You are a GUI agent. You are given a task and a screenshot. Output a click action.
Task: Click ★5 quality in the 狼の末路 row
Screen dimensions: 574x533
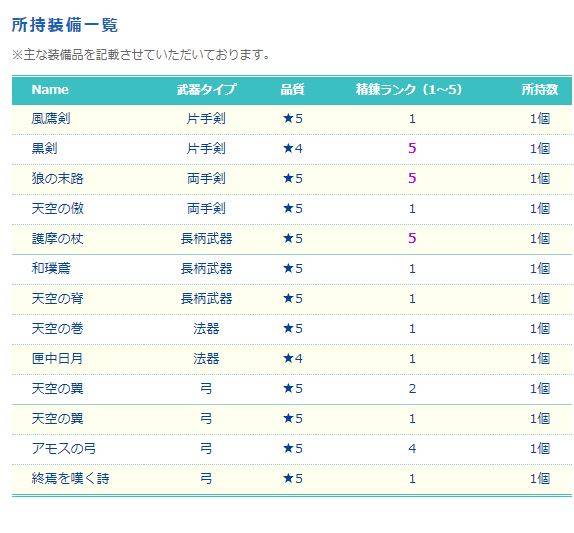tap(292, 179)
